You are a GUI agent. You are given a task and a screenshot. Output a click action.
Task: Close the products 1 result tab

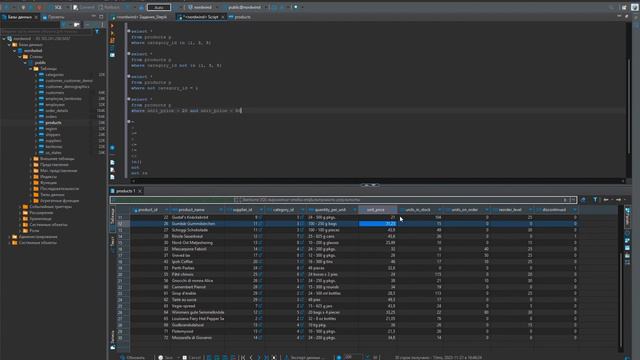point(140,191)
